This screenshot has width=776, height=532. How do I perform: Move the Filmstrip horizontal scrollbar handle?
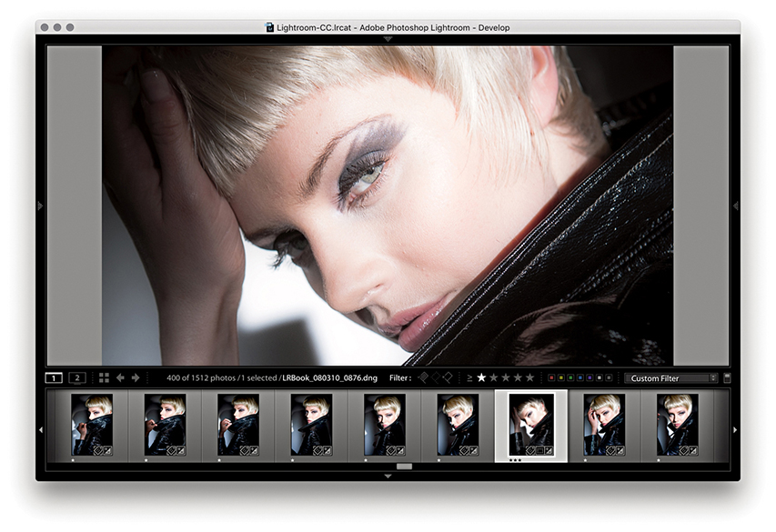(404, 467)
